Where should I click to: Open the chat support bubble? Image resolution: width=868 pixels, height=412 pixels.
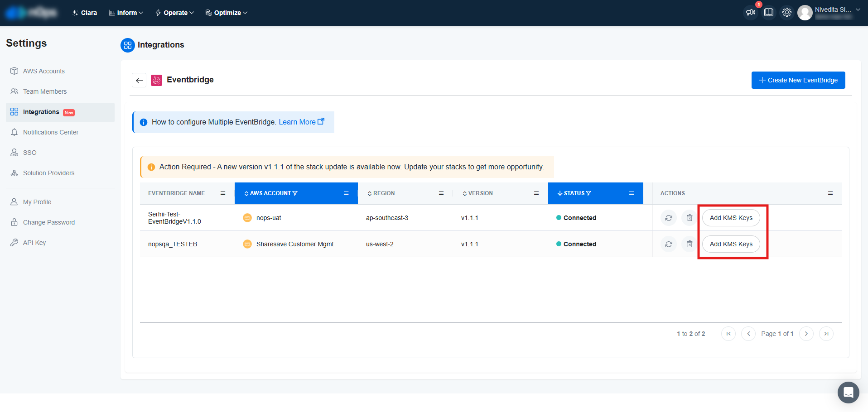tap(848, 392)
